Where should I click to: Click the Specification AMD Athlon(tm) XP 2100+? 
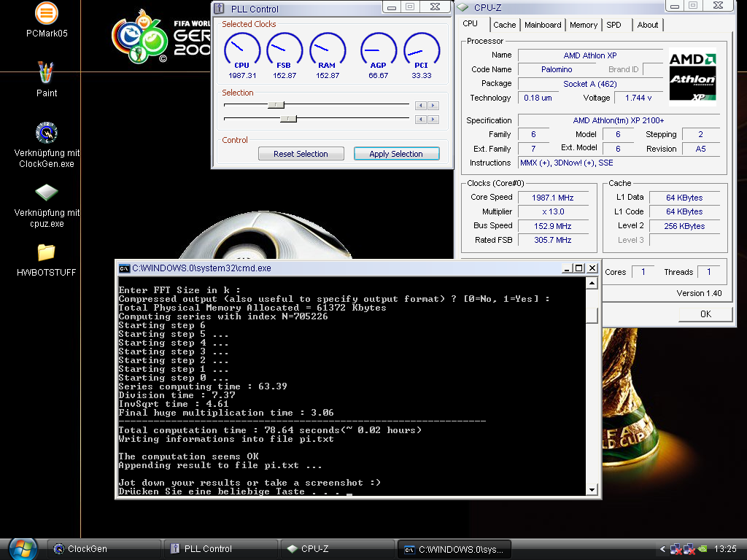[619, 120]
